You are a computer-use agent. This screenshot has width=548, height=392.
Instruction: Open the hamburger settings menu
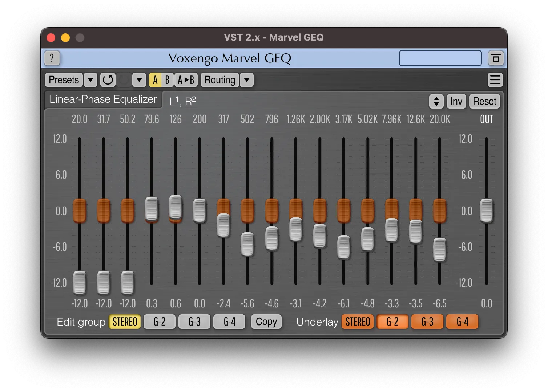click(x=495, y=80)
